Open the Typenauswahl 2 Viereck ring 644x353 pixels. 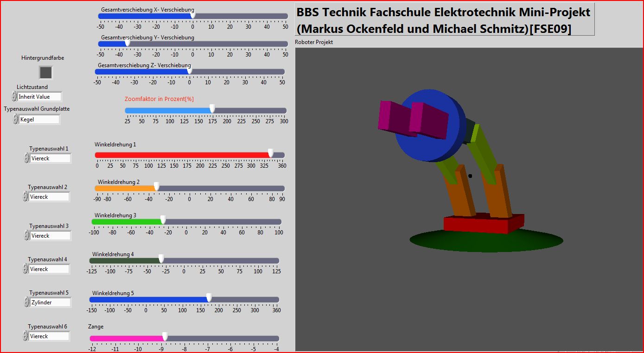(49, 197)
